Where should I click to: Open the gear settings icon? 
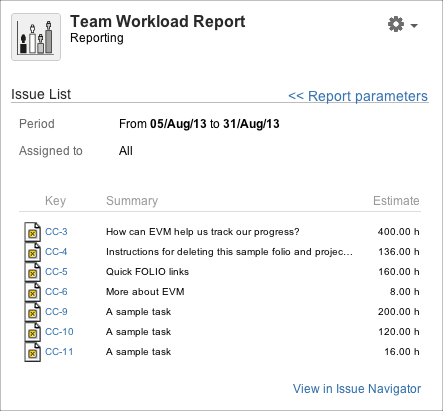pos(396,24)
